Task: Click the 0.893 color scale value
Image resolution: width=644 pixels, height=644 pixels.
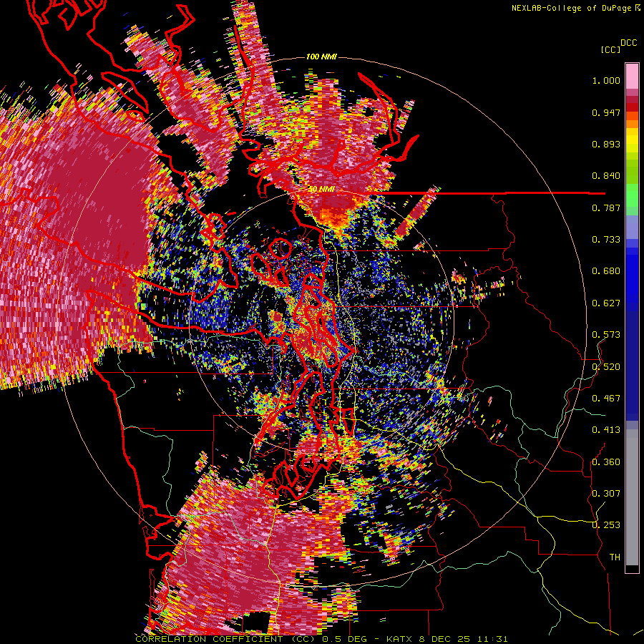Action: pyautogui.click(x=606, y=144)
